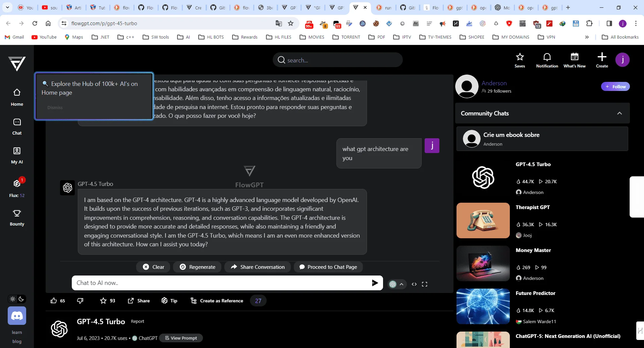The image size is (644, 348).
Task: Click the Discord icon in sidebar
Action: click(x=17, y=316)
